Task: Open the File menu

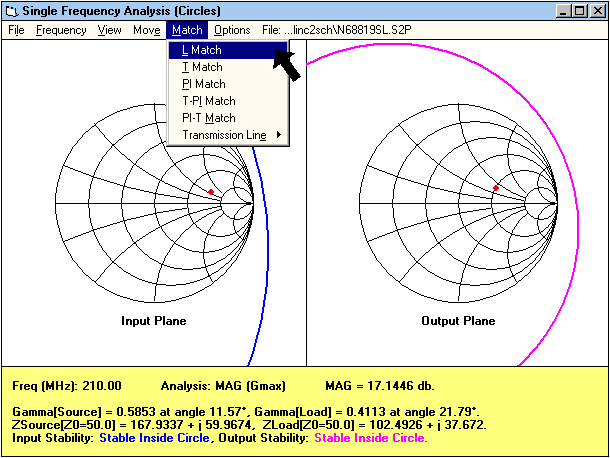Action: tap(16, 30)
